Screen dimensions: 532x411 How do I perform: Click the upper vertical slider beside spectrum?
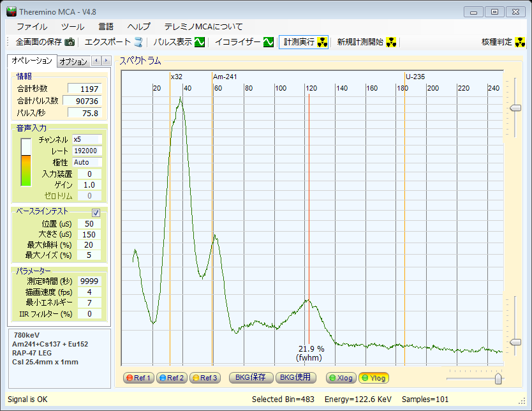click(x=515, y=108)
